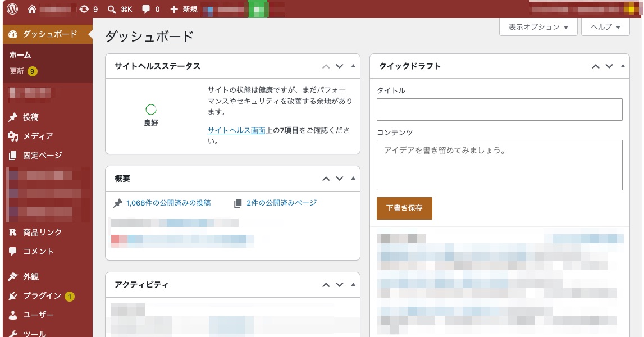Click the 下書き保存 button
Image resolution: width=644 pixels, height=337 pixels.
point(404,208)
